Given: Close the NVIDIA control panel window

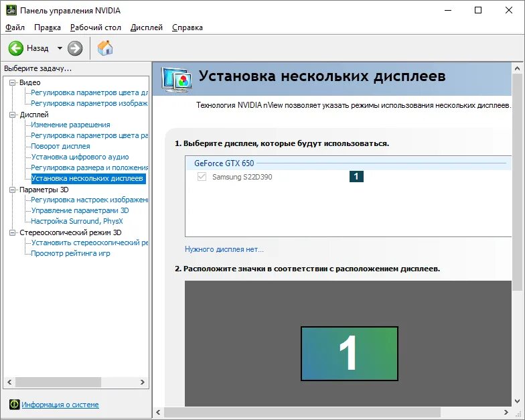Looking at the screenshot, I should [509, 11].
